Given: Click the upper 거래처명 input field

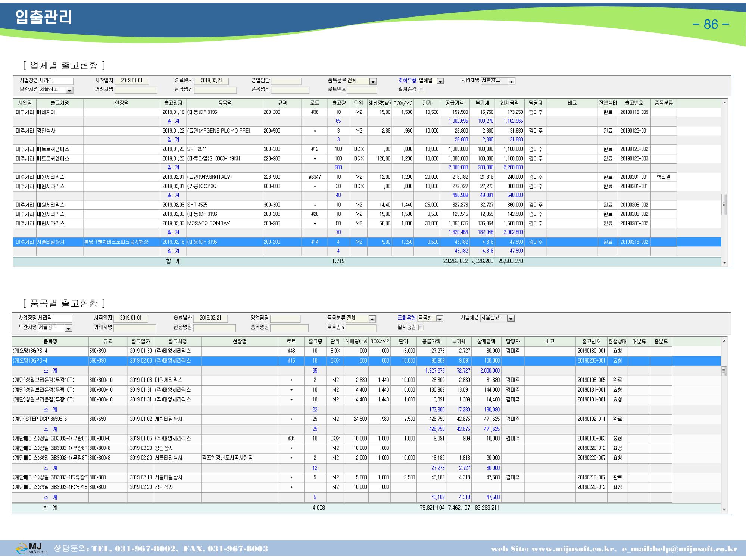Looking at the screenshot, I should [136, 90].
